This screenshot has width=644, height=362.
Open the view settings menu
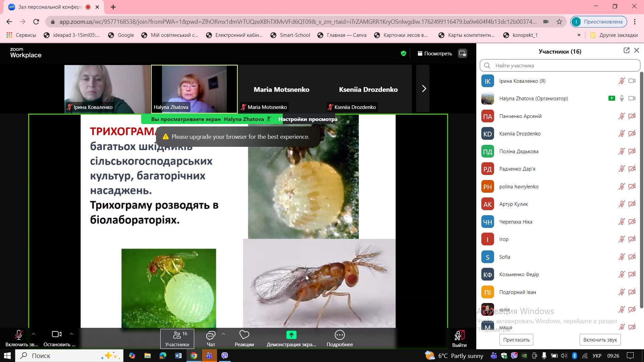[308, 119]
